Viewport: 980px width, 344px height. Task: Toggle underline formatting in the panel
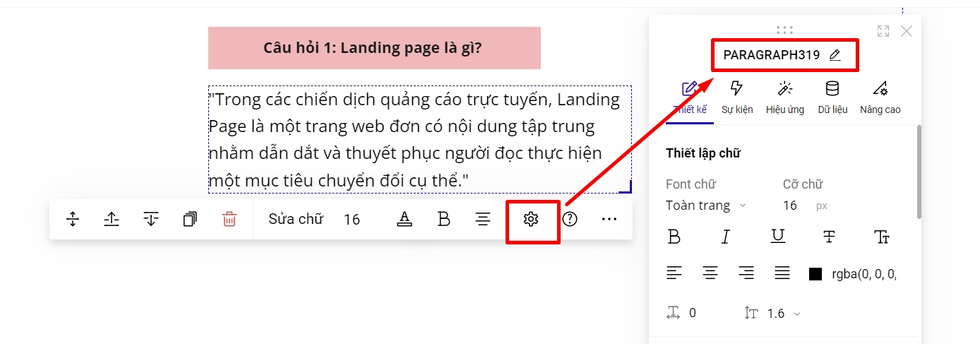click(x=777, y=237)
